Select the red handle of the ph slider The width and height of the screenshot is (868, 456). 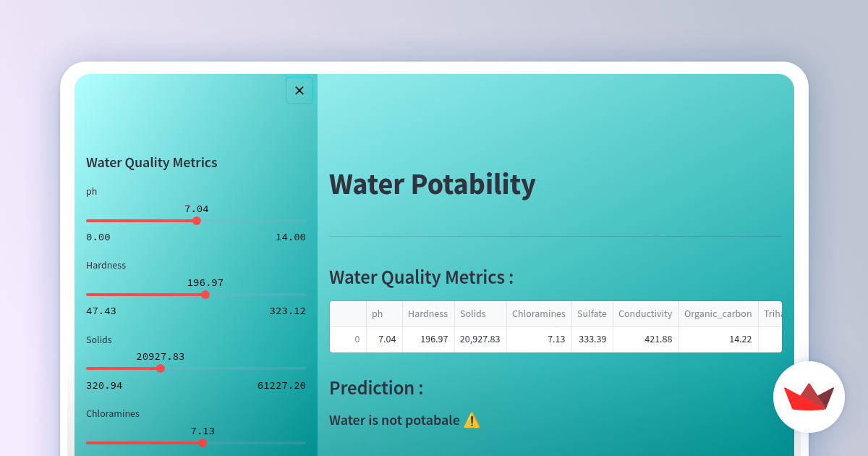(196, 221)
